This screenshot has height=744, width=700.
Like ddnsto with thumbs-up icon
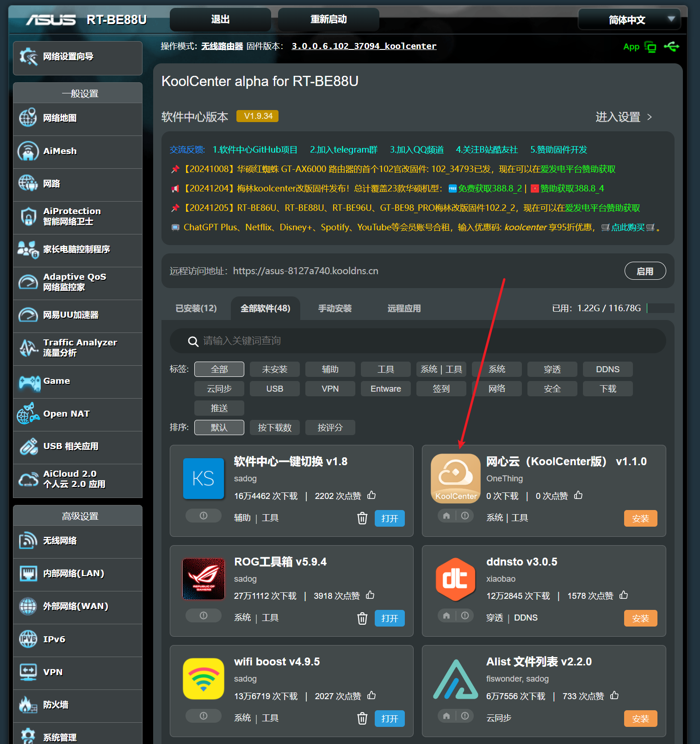tap(624, 595)
